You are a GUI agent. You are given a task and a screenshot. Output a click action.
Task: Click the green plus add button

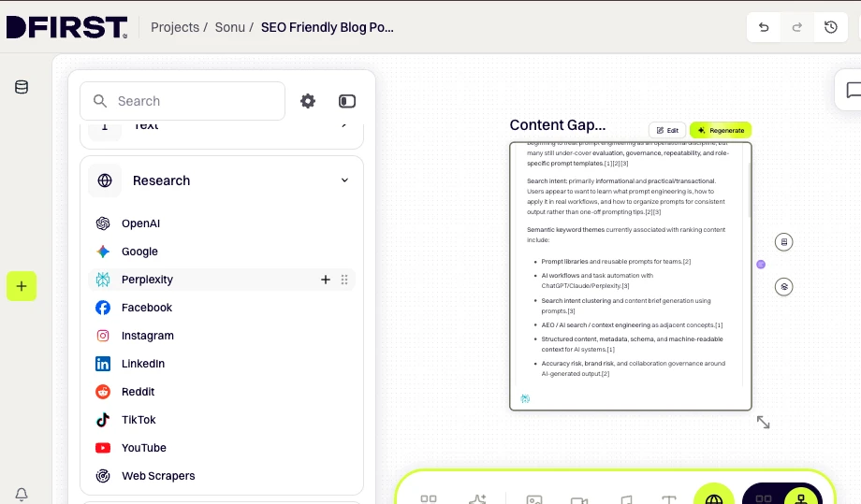click(22, 286)
